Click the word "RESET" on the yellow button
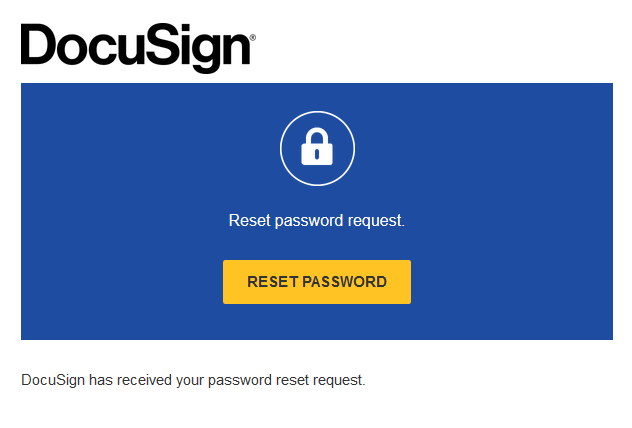Viewport: 632px width, 428px height. 266,282
